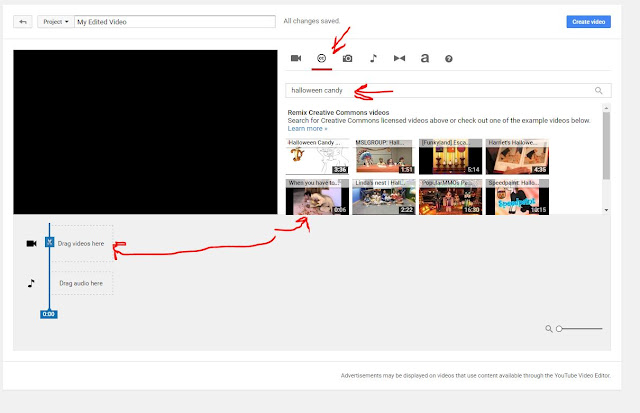The height and width of the screenshot is (413, 640).
Task: Click the timeline zoom slider handle
Action: tap(559, 329)
